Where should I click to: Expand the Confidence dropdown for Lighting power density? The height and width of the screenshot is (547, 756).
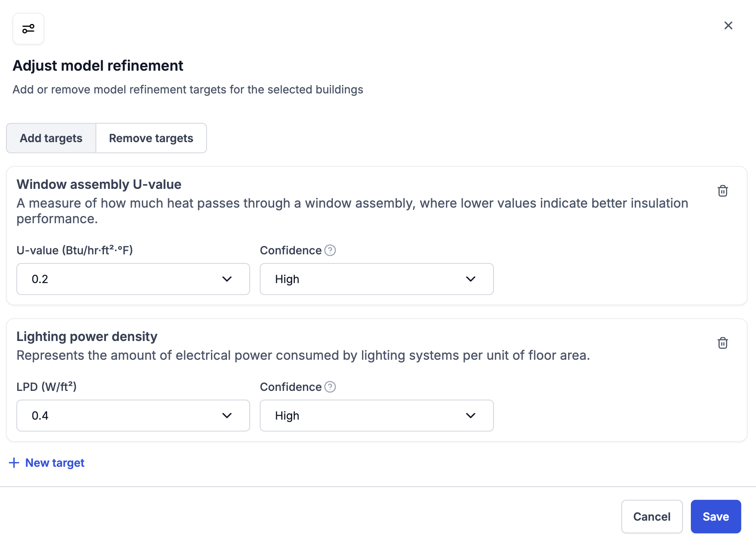pos(376,416)
